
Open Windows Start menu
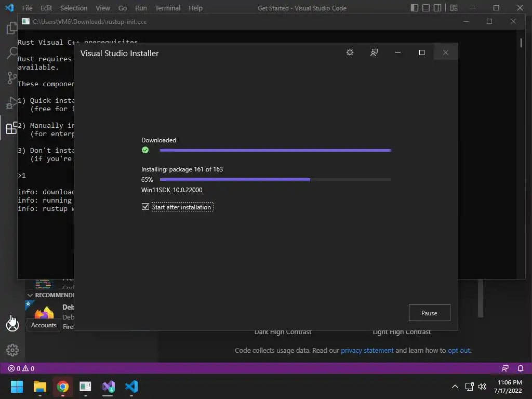[17, 387]
